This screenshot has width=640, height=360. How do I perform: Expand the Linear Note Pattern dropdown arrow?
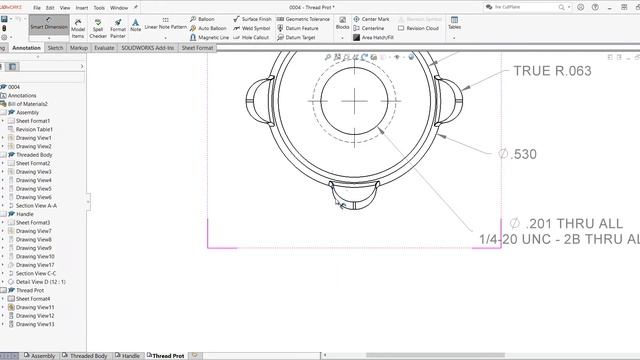165,38
